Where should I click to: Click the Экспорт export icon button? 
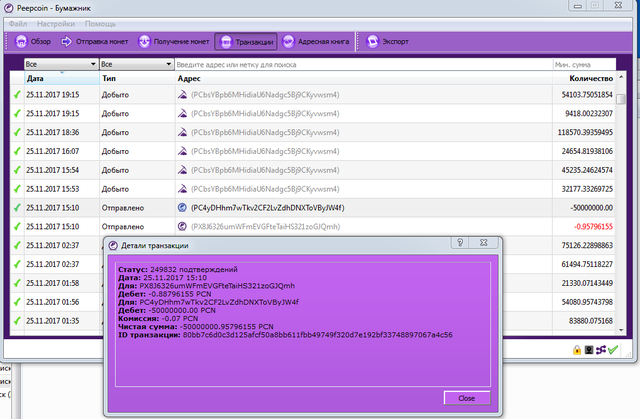click(387, 42)
